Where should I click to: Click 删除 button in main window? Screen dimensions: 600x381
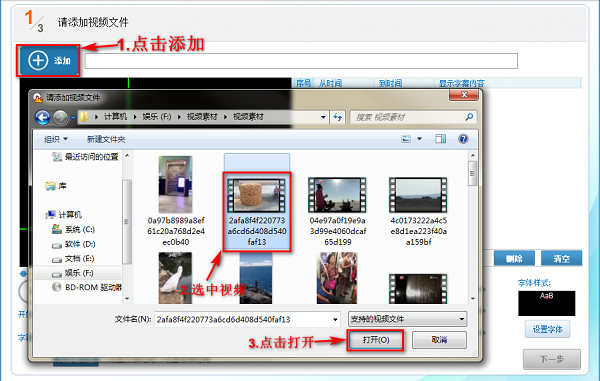tap(514, 259)
